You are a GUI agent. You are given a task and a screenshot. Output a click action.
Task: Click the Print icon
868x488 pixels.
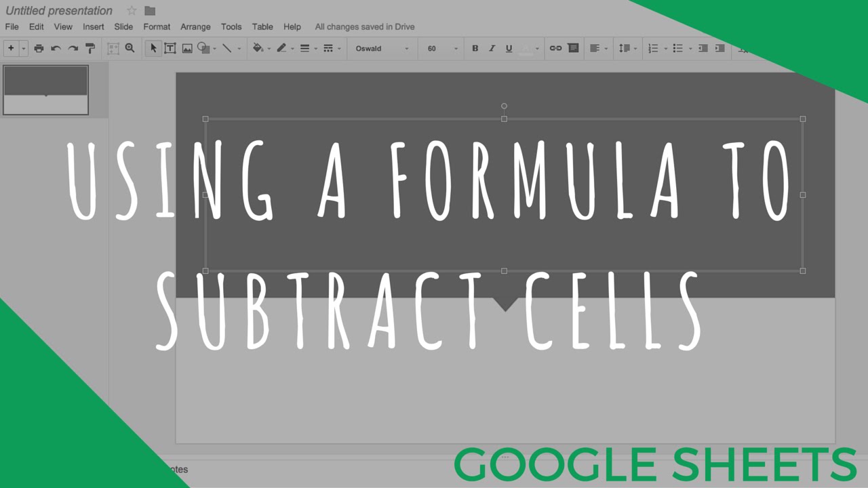(39, 48)
